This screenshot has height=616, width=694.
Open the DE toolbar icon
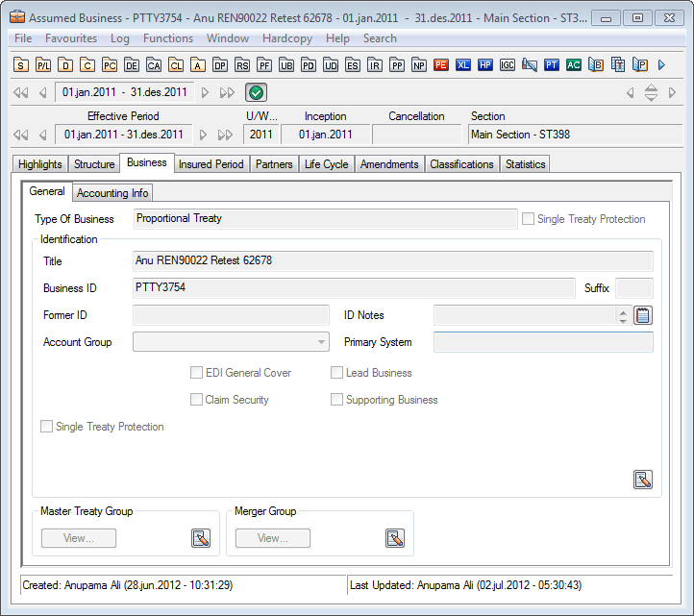click(x=132, y=65)
